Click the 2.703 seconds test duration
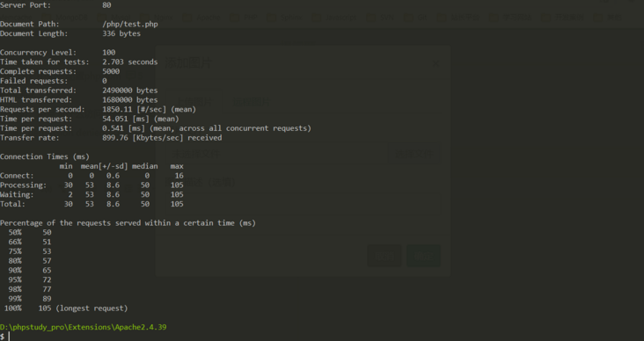This screenshot has width=644, height=341. pyautogui.click(x=130, y=62)
